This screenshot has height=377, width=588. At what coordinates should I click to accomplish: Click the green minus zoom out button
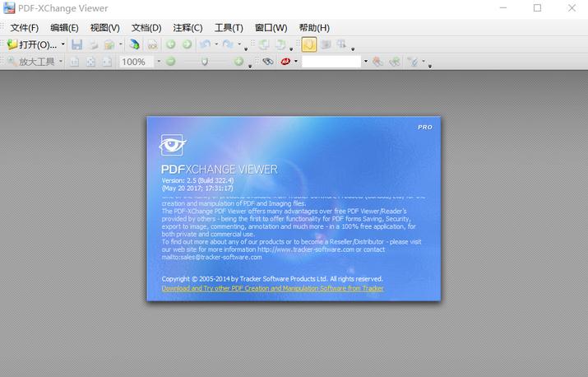[170, 61]
